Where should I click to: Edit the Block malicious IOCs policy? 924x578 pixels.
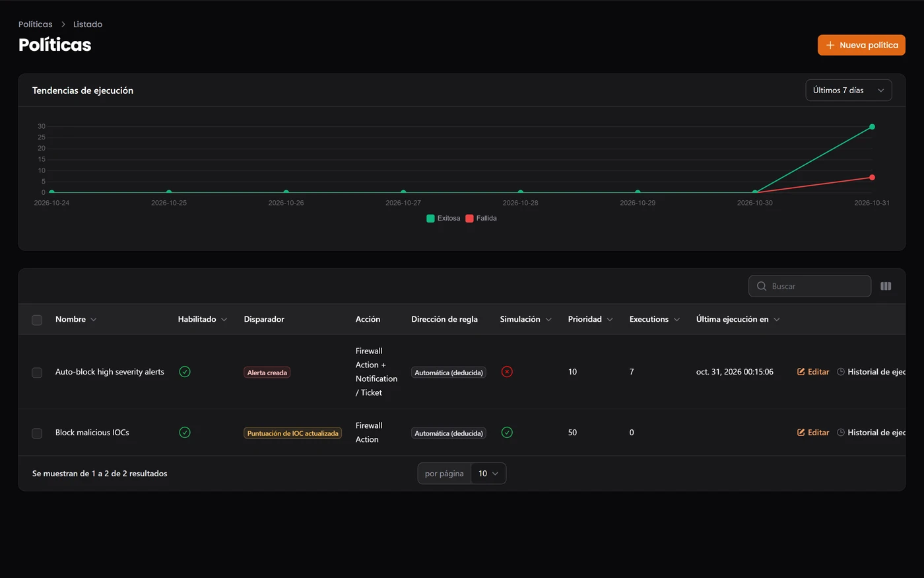(813, 433)
